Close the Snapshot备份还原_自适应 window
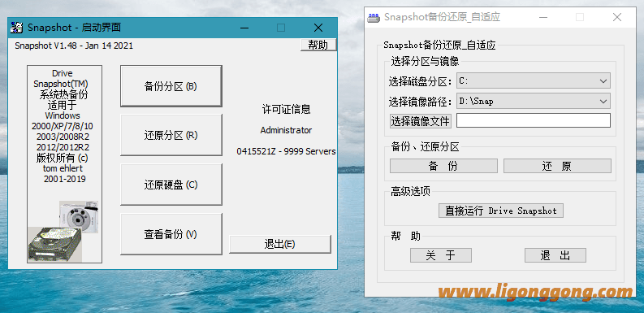 (x=617, y=17)
